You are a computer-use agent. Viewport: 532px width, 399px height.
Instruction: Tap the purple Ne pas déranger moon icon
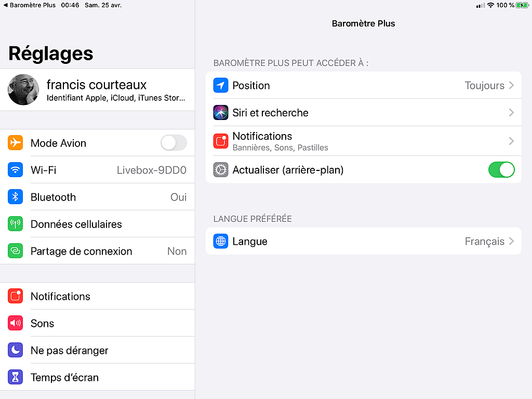[15, 350]
